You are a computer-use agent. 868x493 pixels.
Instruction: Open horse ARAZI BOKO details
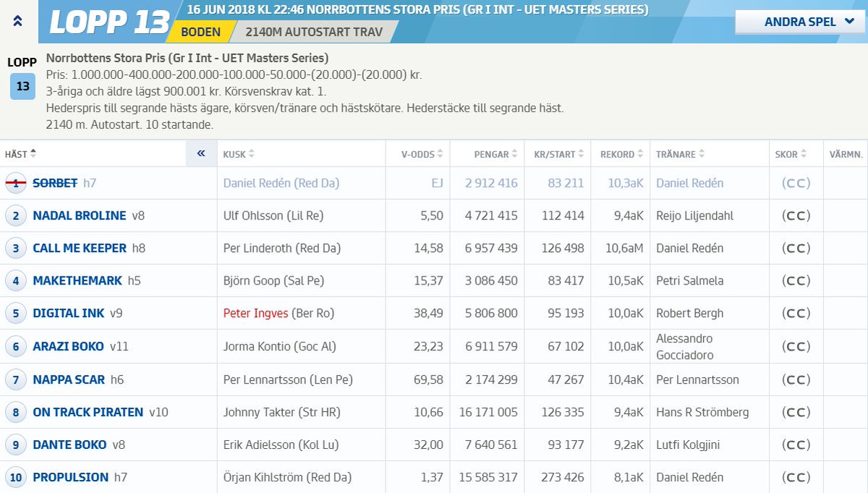coord(68,347)
